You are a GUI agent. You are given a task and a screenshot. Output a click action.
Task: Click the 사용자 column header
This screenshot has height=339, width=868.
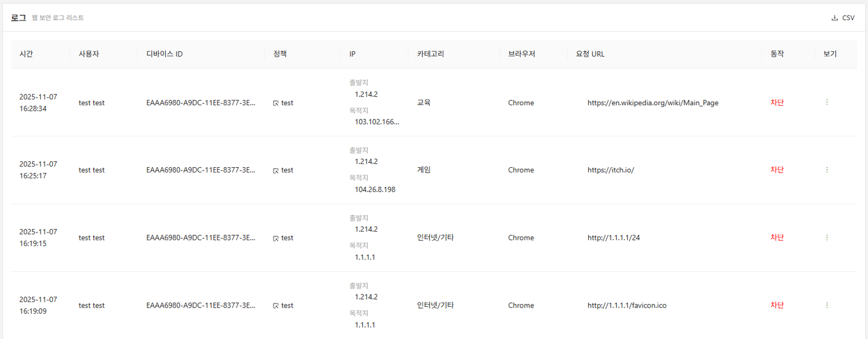[89, 54]
